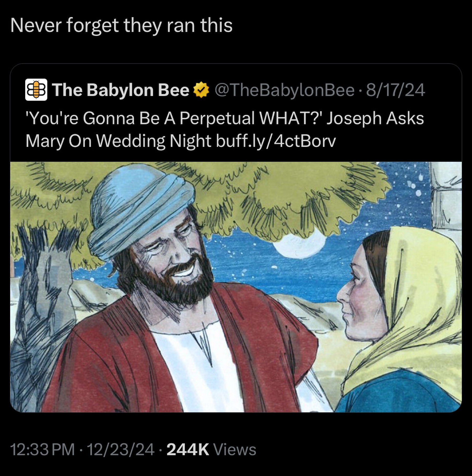Open The Babylon Bee display name
The image size is (472, 476).
tap(120, 90)
